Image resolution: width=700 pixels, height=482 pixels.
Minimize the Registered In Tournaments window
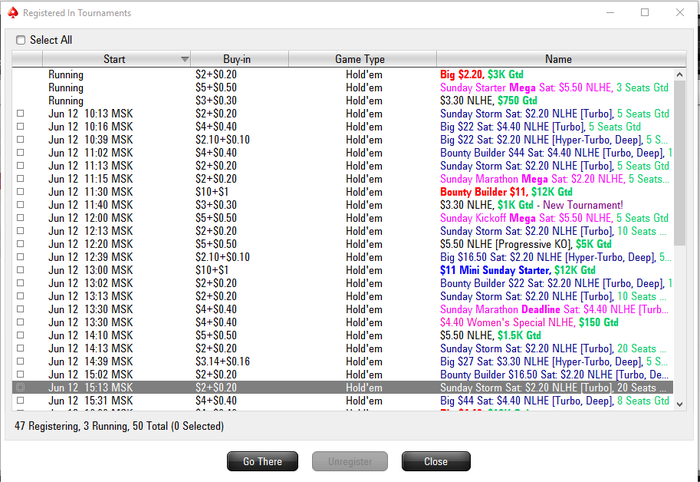tap(610, 12)
